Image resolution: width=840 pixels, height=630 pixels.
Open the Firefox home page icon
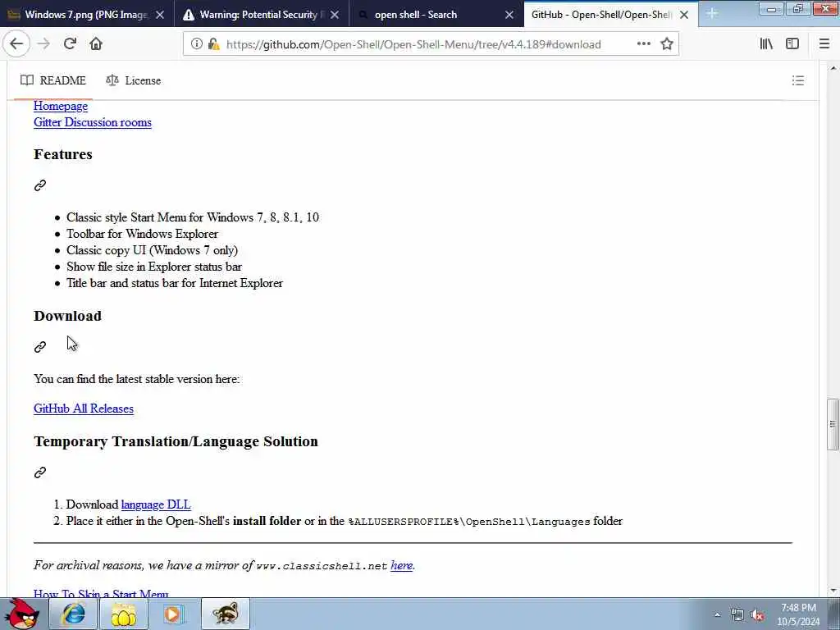[x=96, y=44]
